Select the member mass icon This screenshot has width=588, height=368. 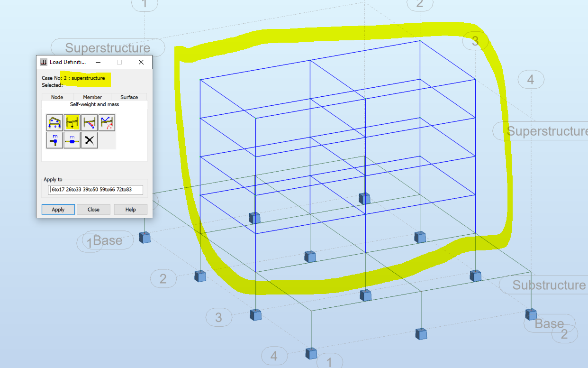72,140
